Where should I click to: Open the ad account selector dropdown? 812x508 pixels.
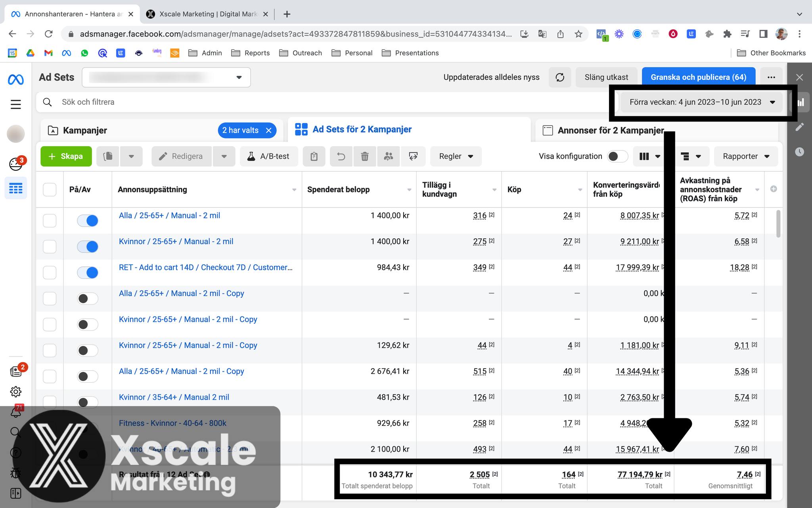[166, 77]
